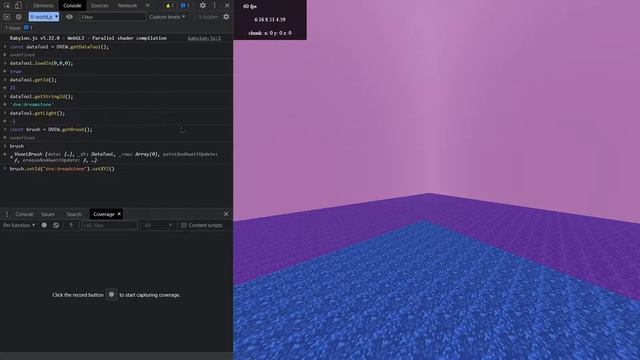Close the bottom drawer panel

(226, 214)
